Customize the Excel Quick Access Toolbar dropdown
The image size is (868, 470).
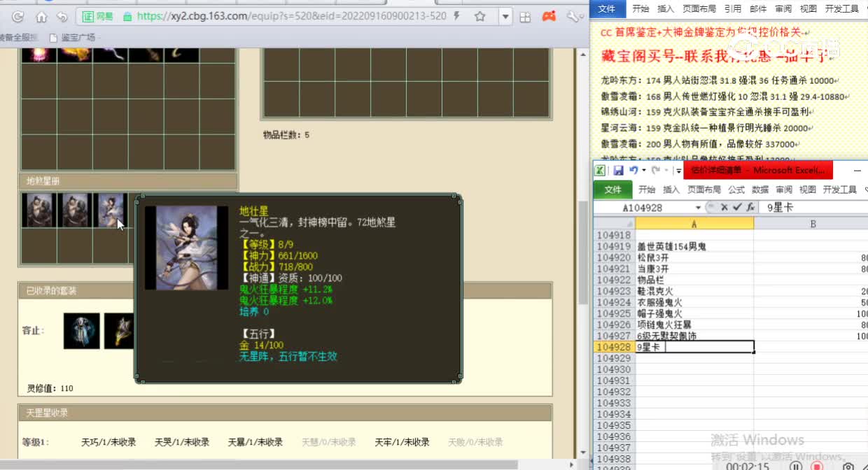coord(678,171)
